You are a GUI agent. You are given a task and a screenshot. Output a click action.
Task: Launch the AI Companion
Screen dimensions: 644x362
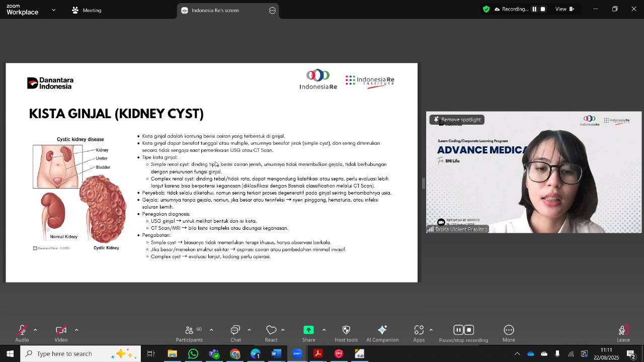pyautogui.click(x=382, y=331)
